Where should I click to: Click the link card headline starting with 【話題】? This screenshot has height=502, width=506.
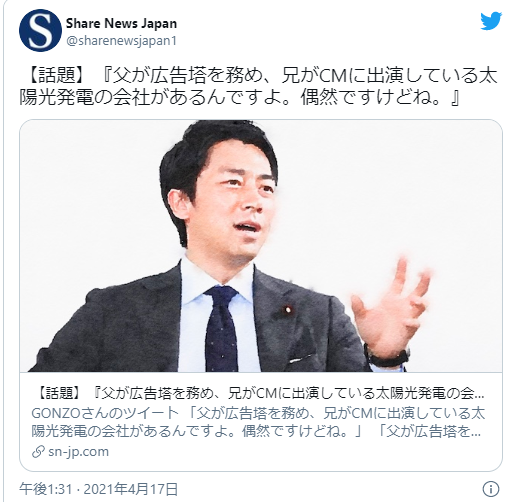point(261,394)
